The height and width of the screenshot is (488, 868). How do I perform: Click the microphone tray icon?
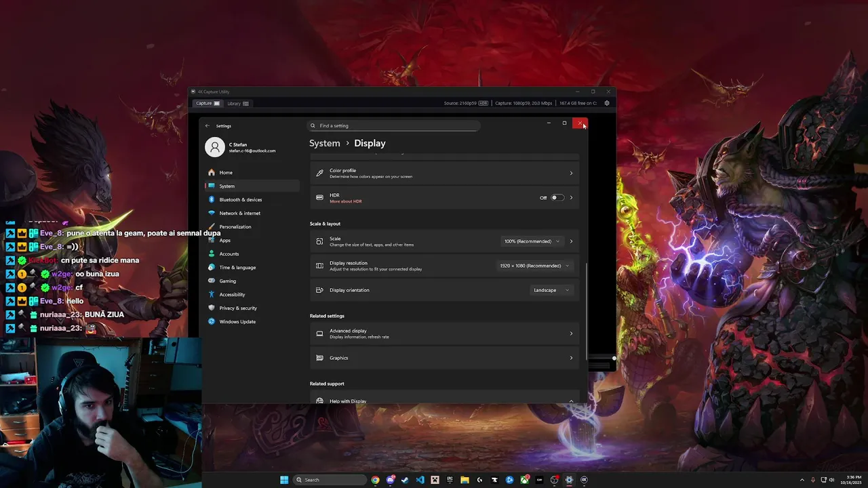[x=813, y=480]
